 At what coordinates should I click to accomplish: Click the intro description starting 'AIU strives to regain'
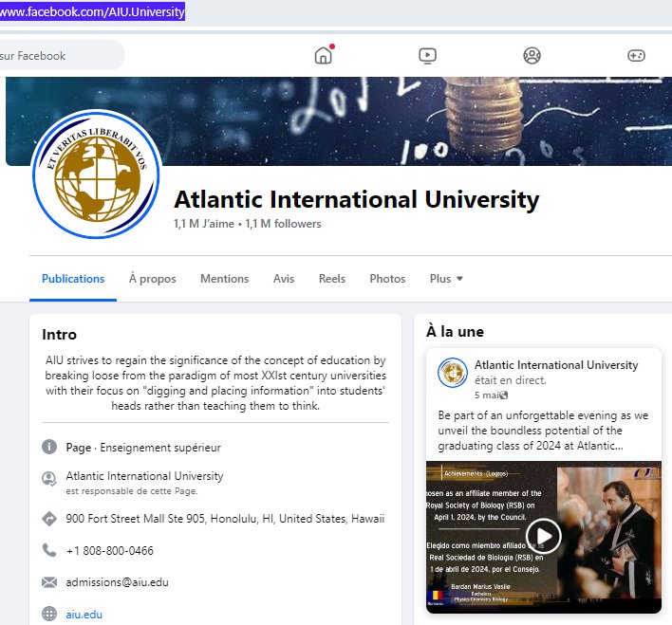click(215, 383)
